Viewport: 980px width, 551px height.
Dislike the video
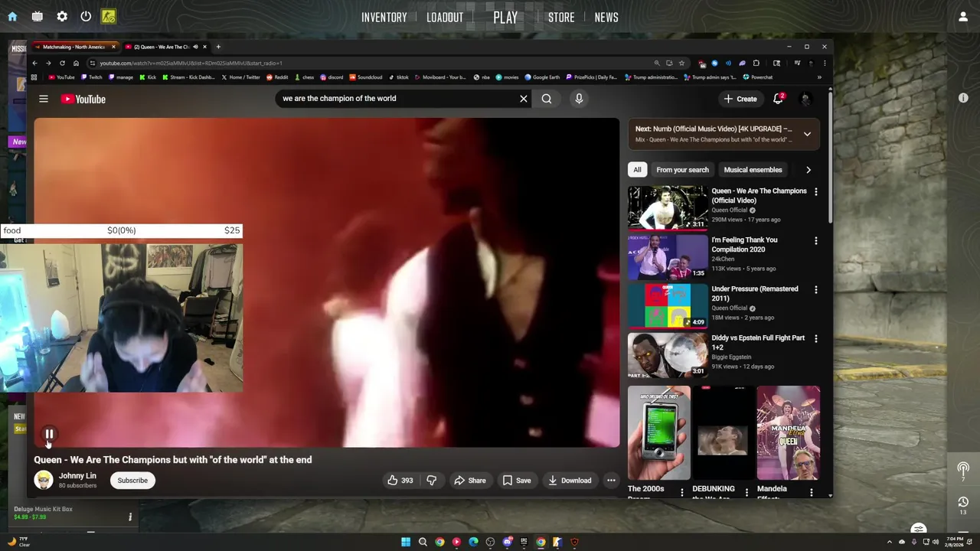432,481
